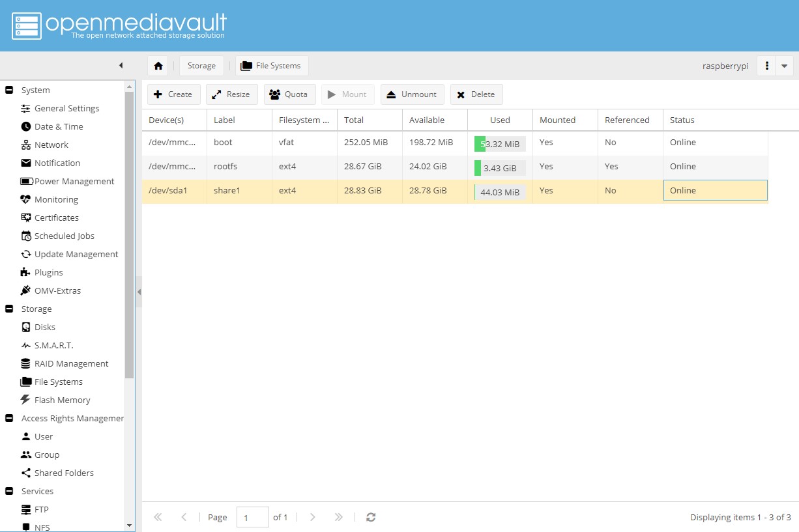The height and width of the screenshot is (532, 799).
Task: Open S.M.A.R.T. page
Action: tap(53, 346)
